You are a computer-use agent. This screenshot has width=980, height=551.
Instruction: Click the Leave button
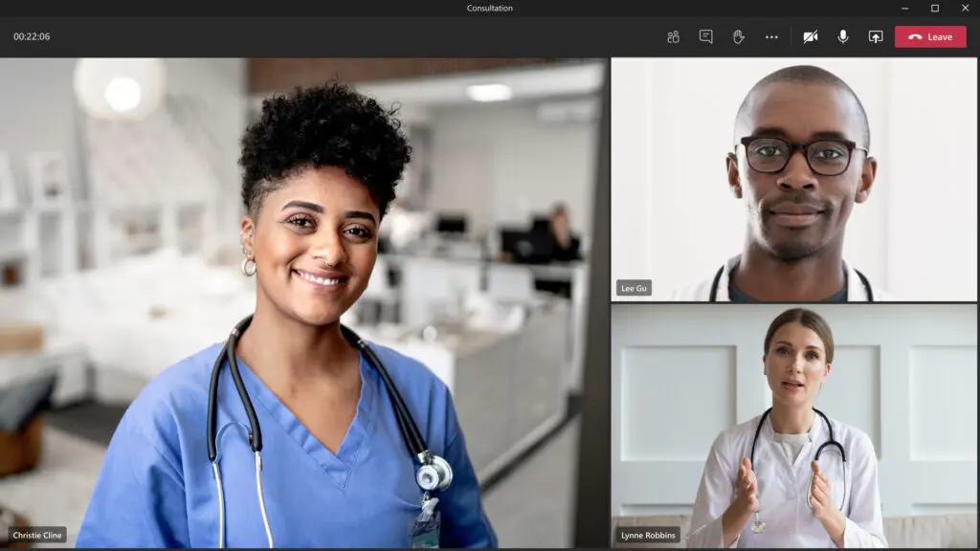929,36
